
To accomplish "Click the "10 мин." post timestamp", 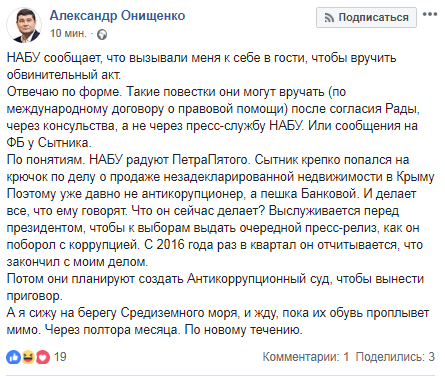I will coord(68,34).
